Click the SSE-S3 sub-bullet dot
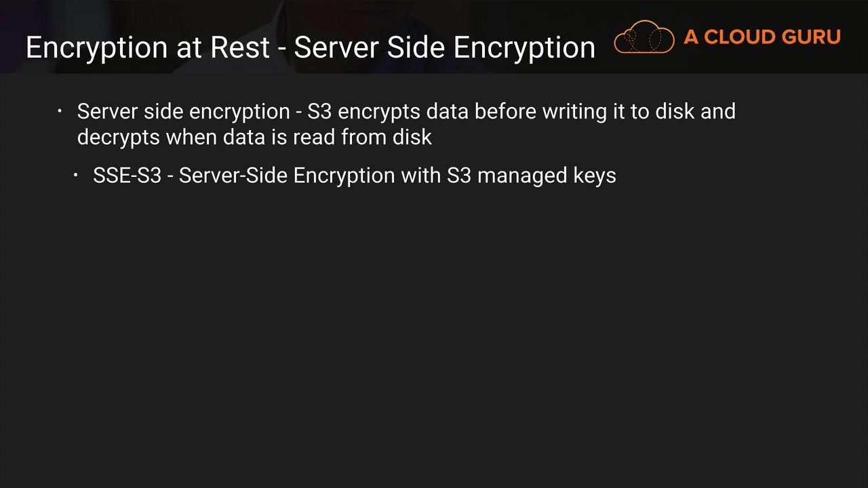This screenshot has height=488, width=868. click(x=76, y=176)
